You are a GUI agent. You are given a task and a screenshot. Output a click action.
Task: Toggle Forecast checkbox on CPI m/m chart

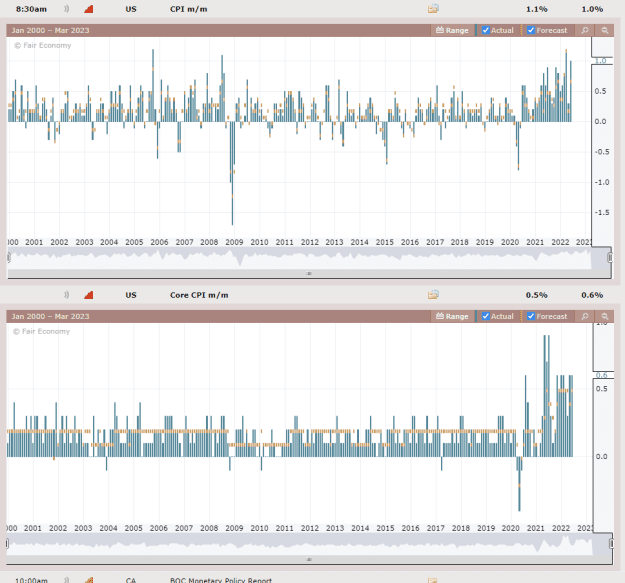point(531,30)
